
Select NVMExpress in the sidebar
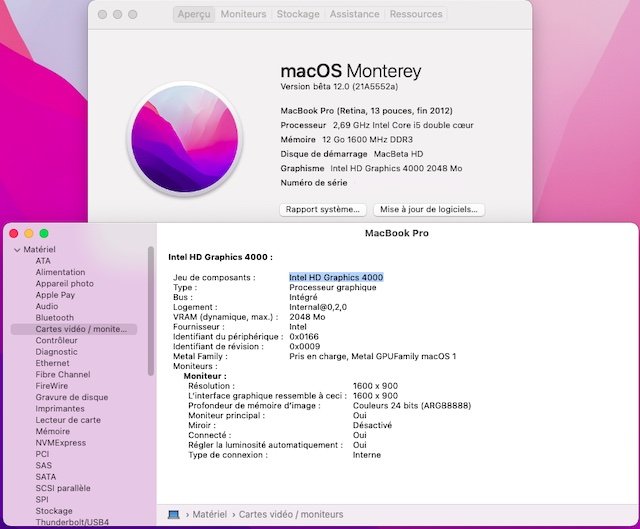[60, 443]
